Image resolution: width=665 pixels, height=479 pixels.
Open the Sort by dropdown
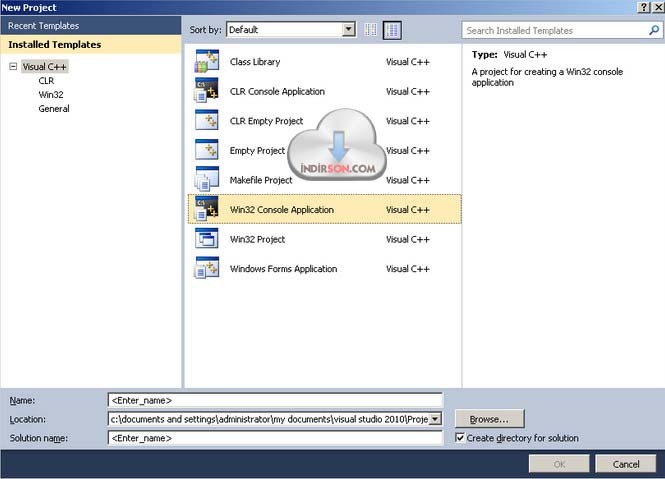(x=291, y=30)
